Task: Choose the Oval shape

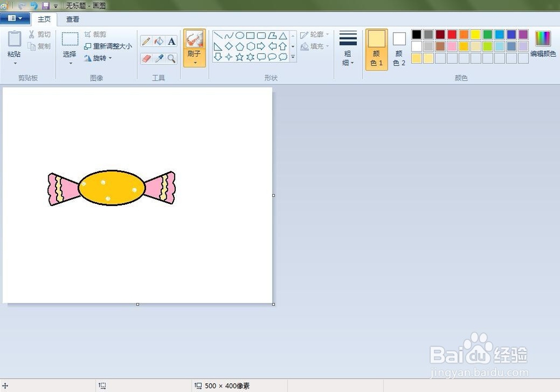Action: coord(240,35)
